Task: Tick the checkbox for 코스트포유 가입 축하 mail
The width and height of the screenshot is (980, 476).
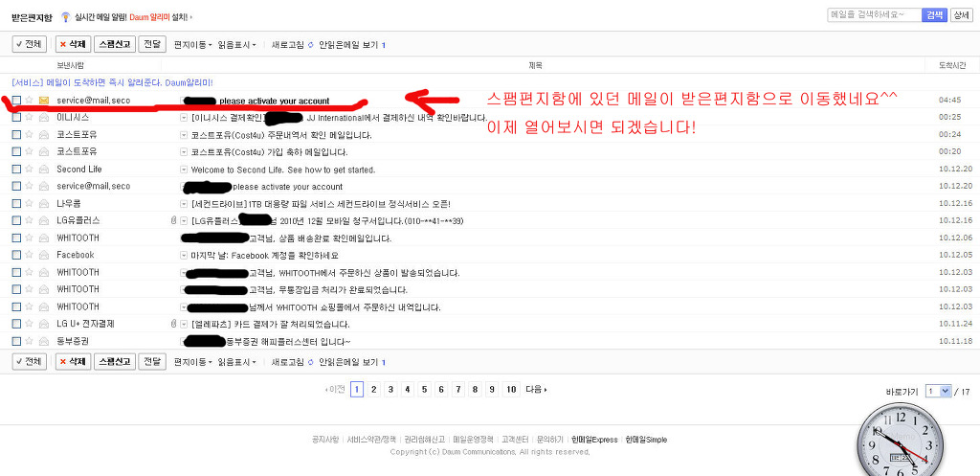Action: coord(17,152)
